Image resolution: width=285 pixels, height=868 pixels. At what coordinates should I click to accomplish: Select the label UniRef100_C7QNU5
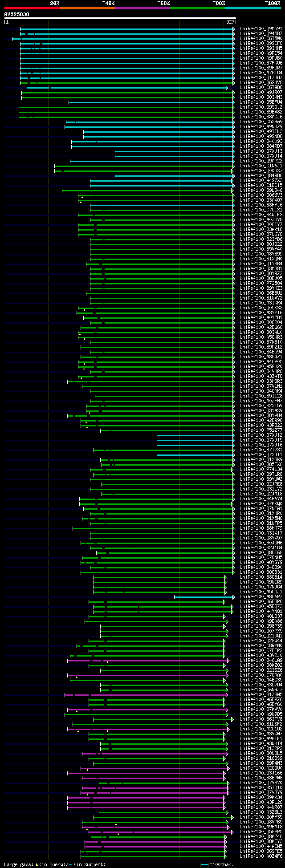(261, 557)
